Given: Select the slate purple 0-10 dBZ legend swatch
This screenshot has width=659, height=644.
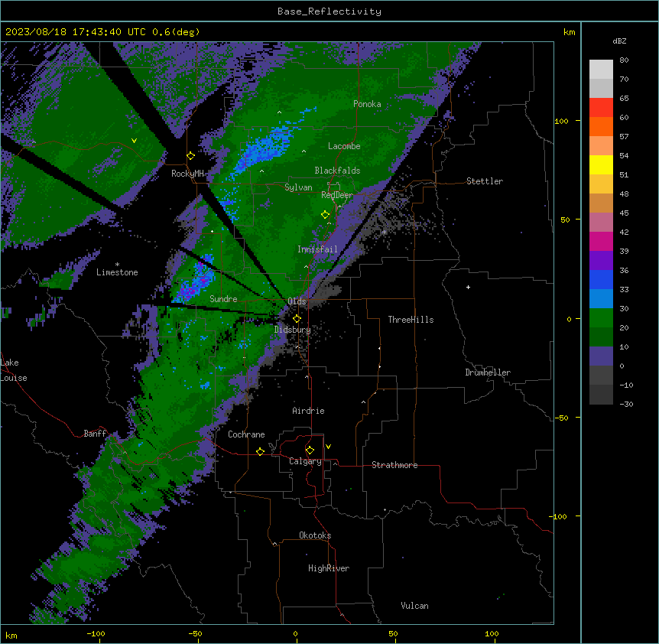Looking at the screenshot, I should [601, 356].
